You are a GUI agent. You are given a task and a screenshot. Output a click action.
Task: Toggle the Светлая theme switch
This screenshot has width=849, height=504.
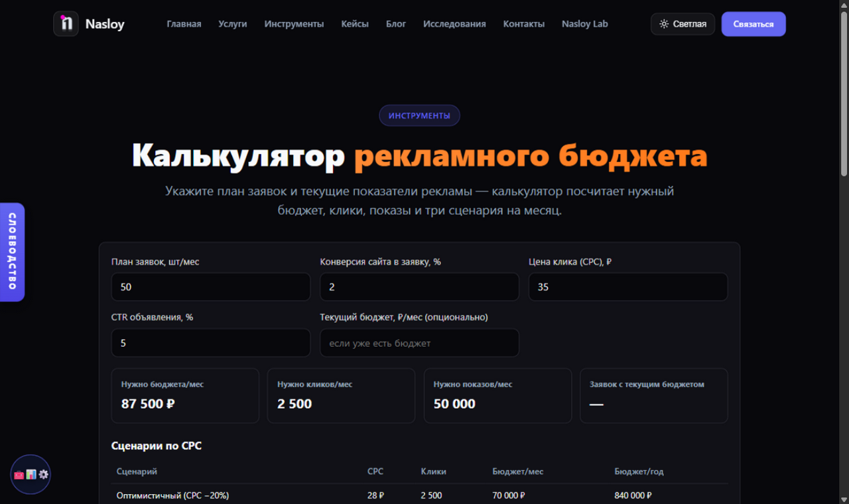pos(683,24)
